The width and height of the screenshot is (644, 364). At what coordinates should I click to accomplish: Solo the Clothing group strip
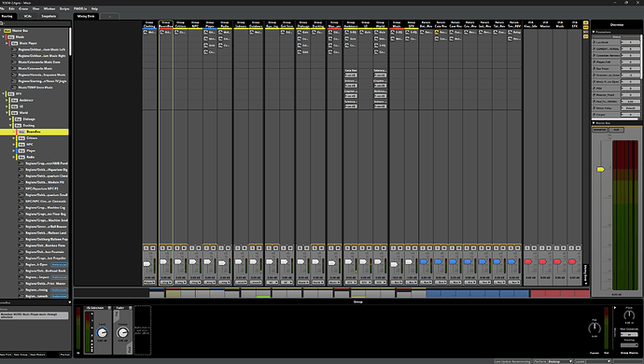pyautogui.click(x=146, y=247)
